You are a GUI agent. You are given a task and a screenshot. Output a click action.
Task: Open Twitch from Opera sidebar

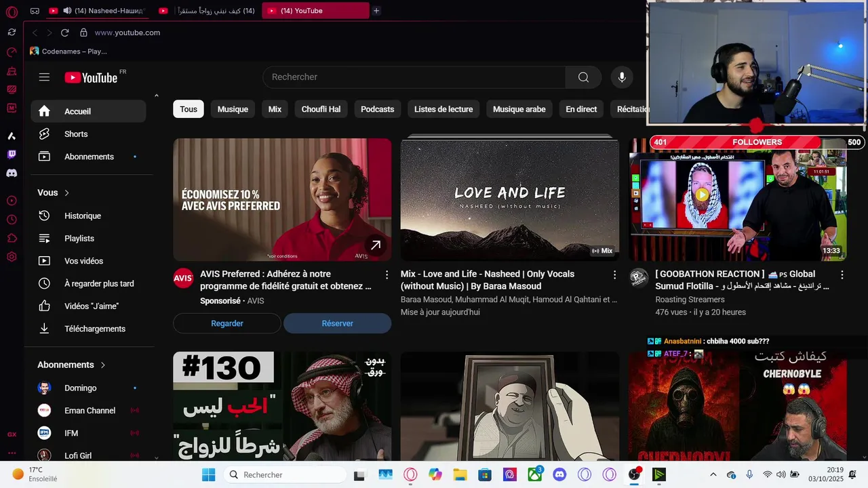[x=12, y=155]
